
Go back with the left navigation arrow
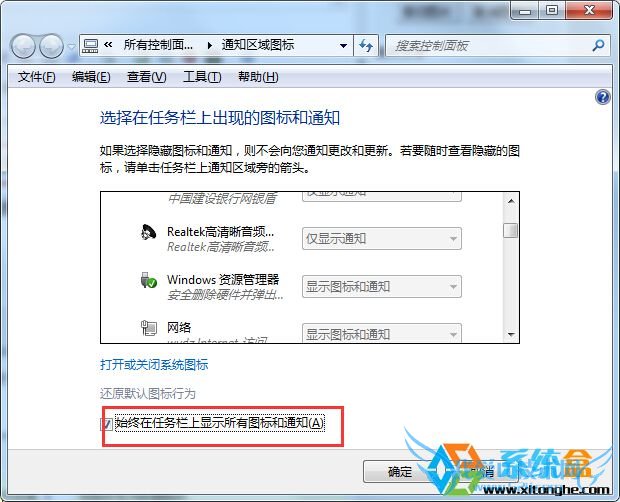pyautogui.click(x=23, y=47)
